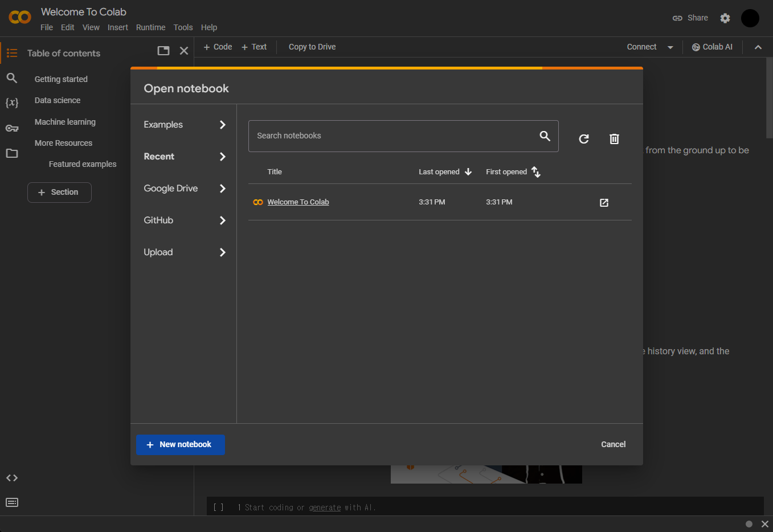Image resolution: width=773 pixels, height=532 pixels.
Task: Click the run cell brackets in code cell
Action: (218, 508)
